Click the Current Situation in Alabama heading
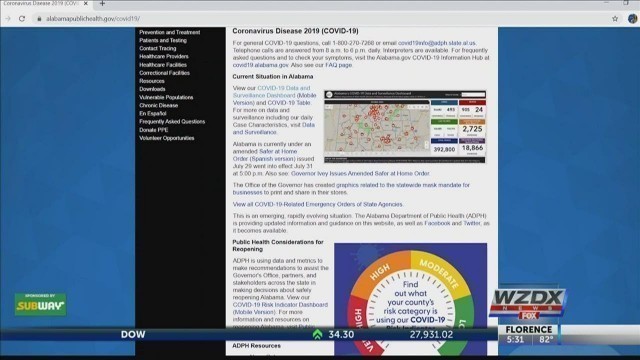This screenshot has height=360, width=640. (x=273, y=76)
